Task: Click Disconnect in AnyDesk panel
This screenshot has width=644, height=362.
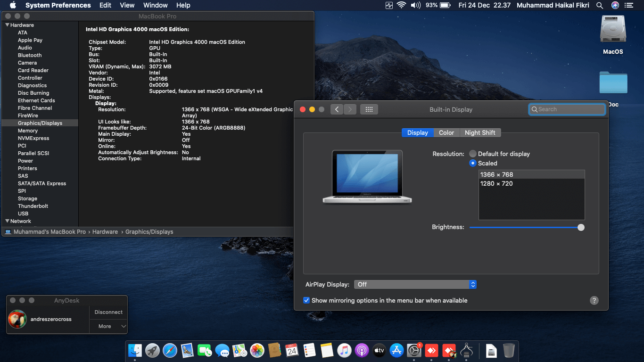Action: point(108,312)
